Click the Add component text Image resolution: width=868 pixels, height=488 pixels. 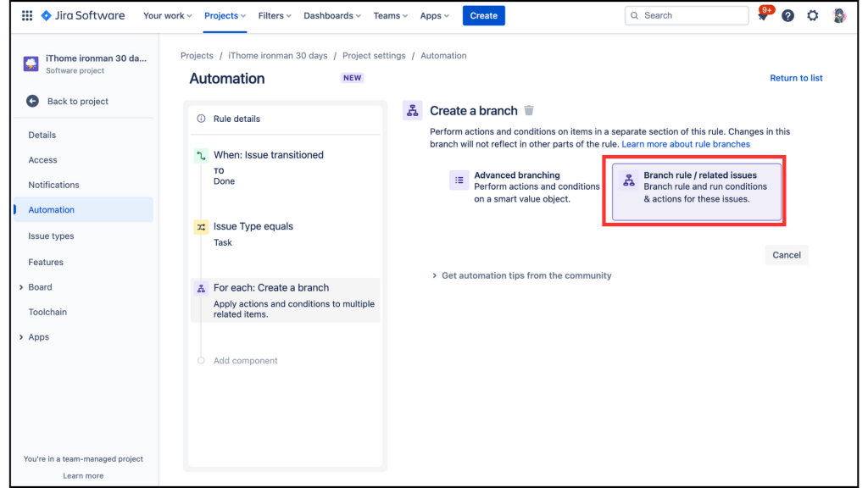245,360
